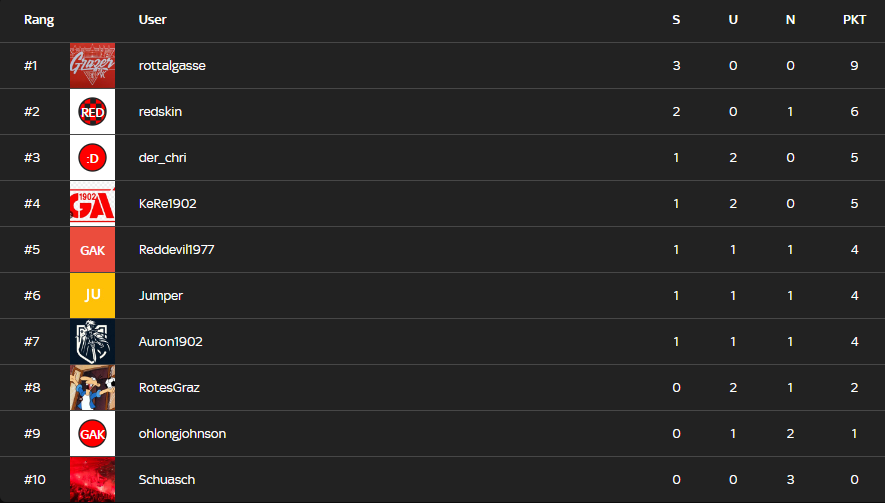Sort table by the PKT column
Image resolution: width=885 pixels, height=503 pixels.
855,20
